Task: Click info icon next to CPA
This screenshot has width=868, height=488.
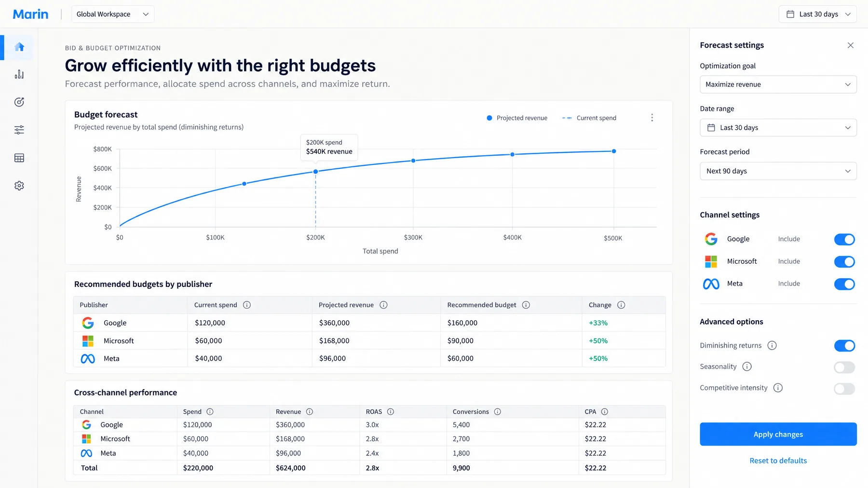Action: [x=605, y=412]
